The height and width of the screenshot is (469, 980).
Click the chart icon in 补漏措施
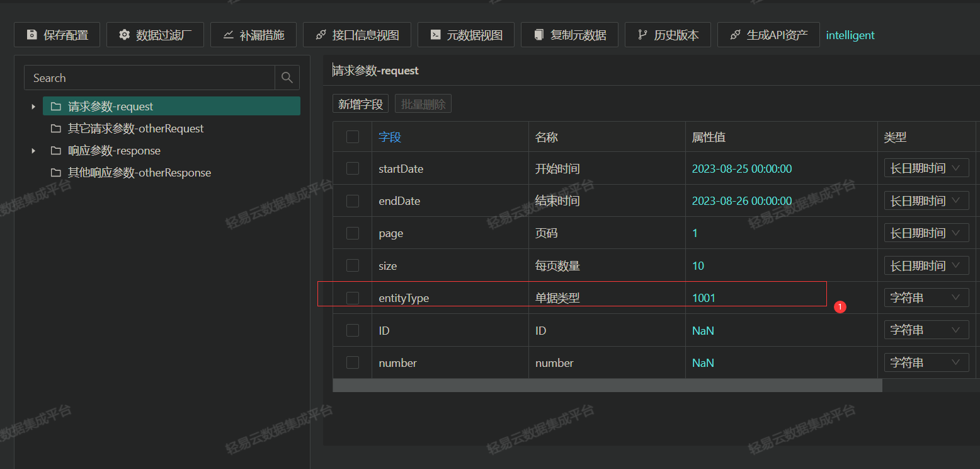point(228,35)
